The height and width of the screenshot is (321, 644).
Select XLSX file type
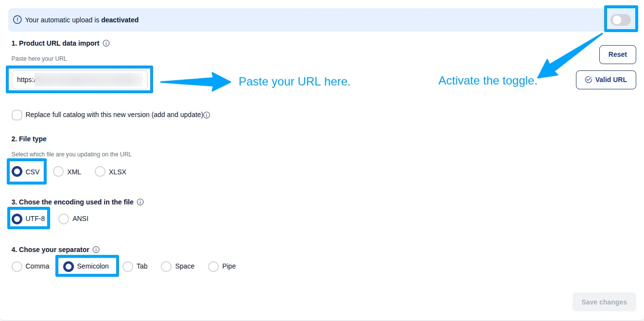pyautogui.click(x=100, y=171)
